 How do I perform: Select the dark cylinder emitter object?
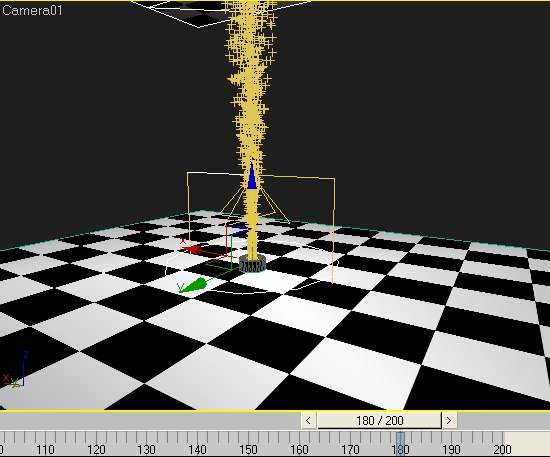point(252,264)
